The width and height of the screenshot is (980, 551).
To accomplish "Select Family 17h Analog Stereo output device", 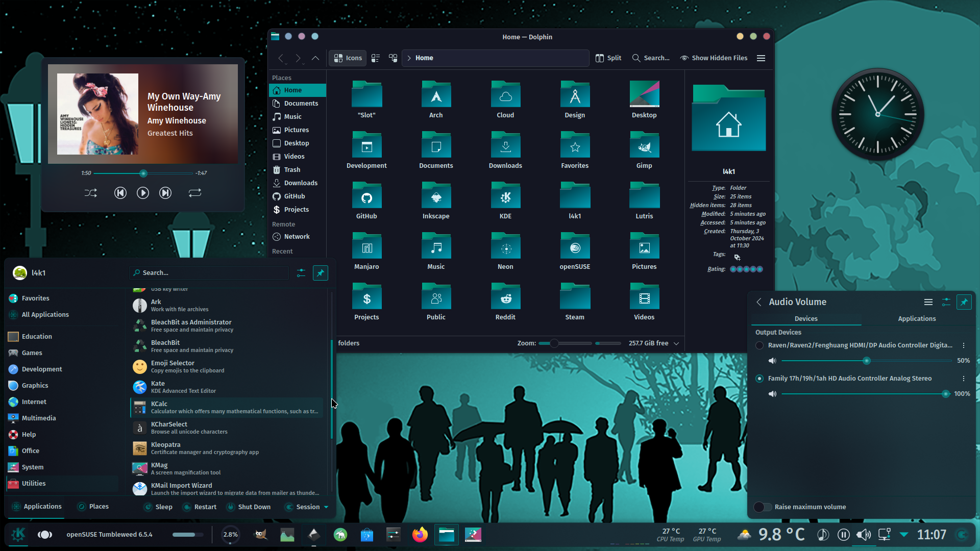I will point(759,379).
